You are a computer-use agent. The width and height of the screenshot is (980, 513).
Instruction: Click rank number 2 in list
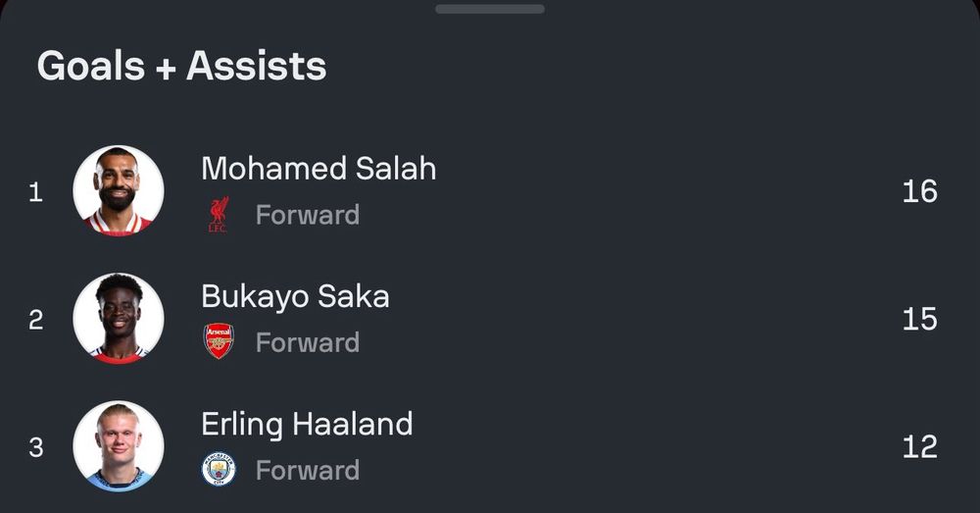pos(35,320)
